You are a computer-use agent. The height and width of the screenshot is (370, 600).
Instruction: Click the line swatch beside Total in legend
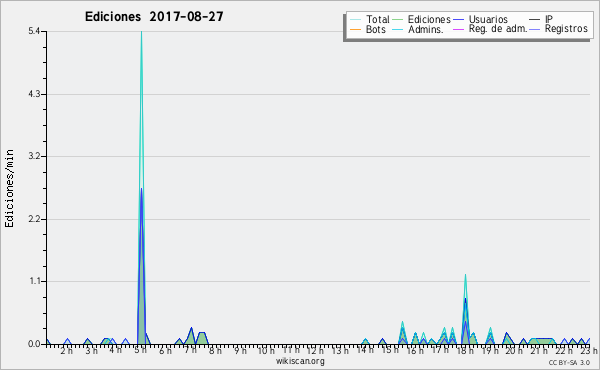[355, 20]
